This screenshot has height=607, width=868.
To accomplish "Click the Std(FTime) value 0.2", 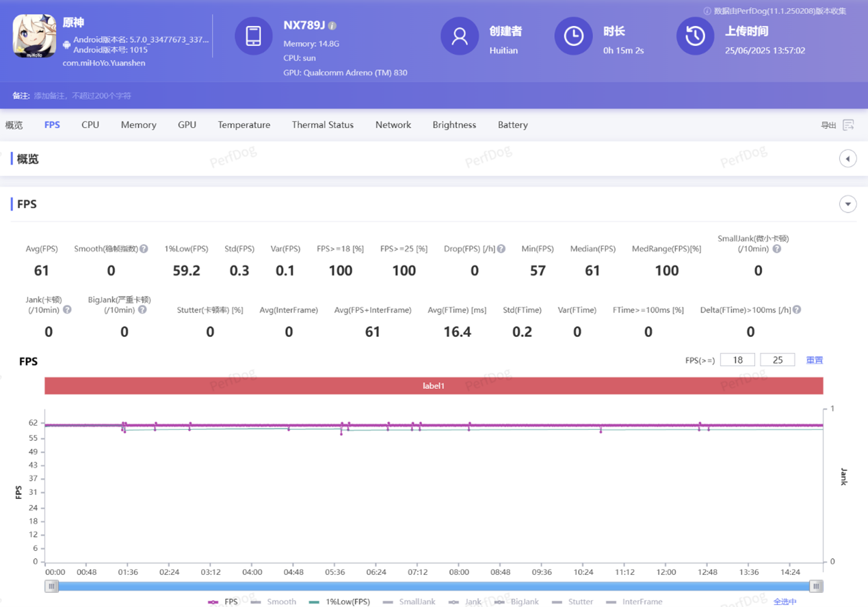I will [523, 332].
